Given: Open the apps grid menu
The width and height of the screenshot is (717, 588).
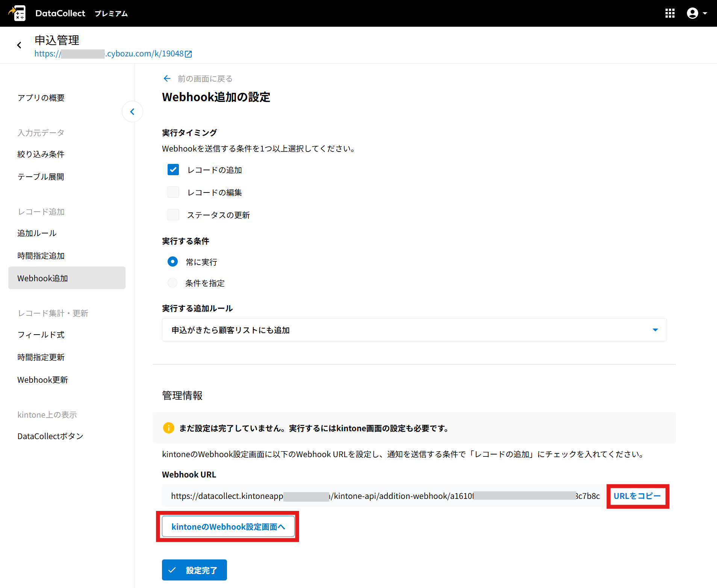Looking at the screenshot, I should tap(670, 14).
